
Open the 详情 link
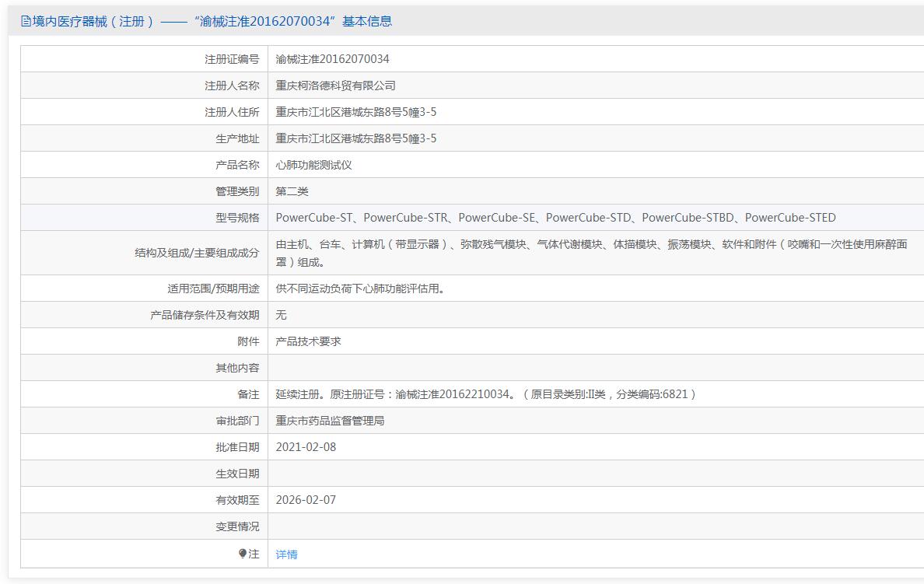(x=286, y=554)
